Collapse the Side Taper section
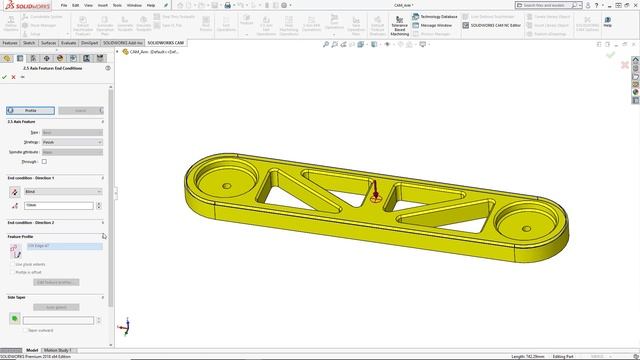The image size is (640, 360). 102,297
